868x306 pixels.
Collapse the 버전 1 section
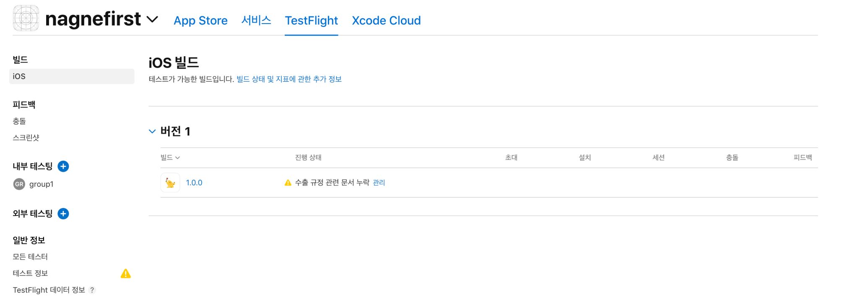coord(152,131)
